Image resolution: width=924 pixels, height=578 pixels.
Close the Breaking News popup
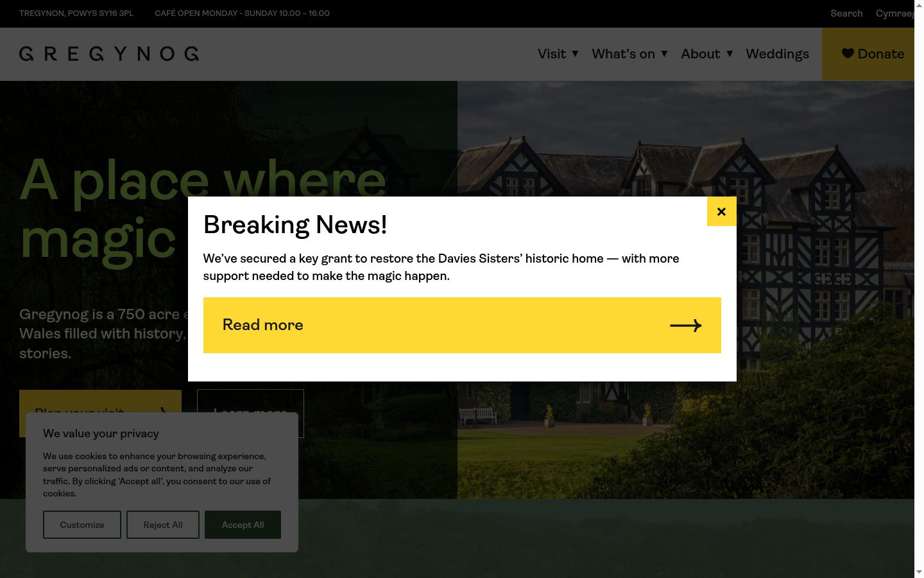click(721, 211)
